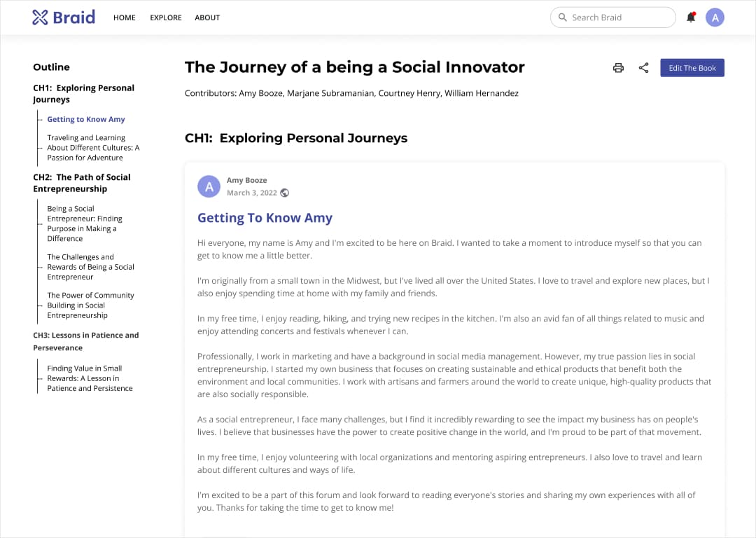Click the magnifier icon in search box

562,18
